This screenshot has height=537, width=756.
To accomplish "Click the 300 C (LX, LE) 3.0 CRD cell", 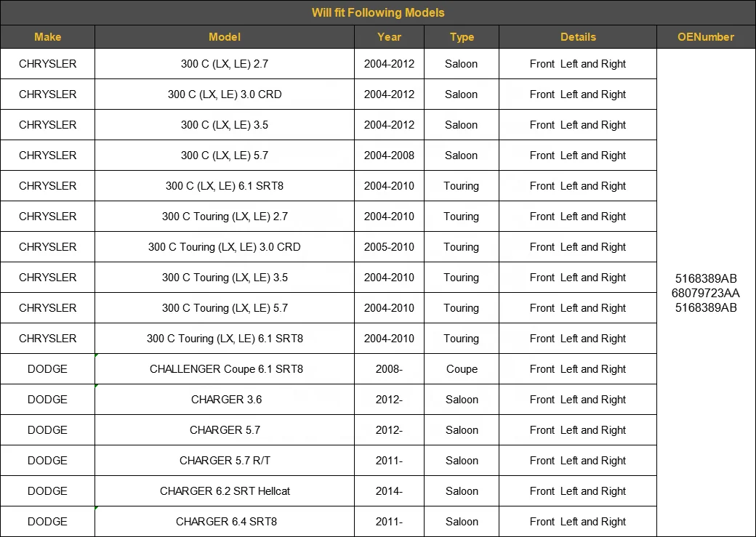I will coord(225,94).
